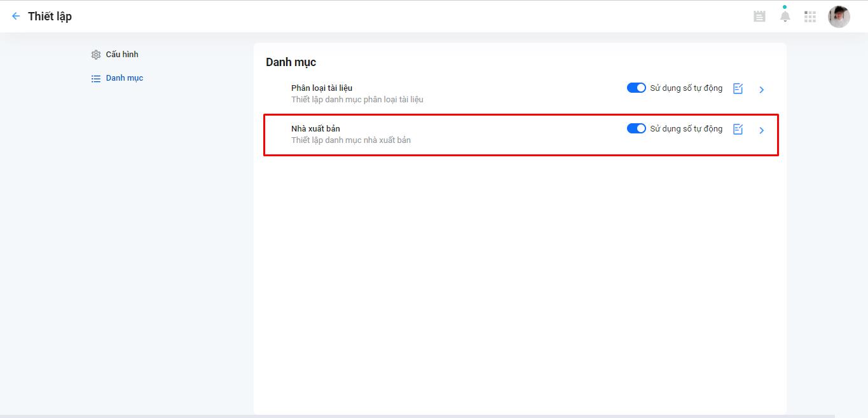
Task: Edit numbering settings for Nhà xuất bản
Action: coord(738,130)
